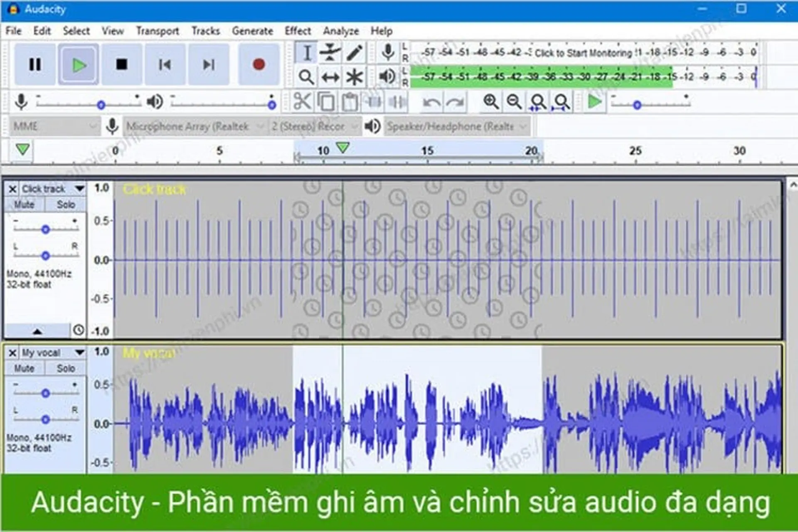Click the Cut (scissors) icon
798x532 pixels.
[x=303, y=101]
